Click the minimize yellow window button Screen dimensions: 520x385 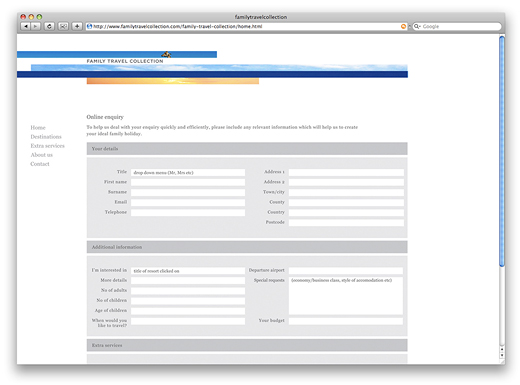[31, 17]
